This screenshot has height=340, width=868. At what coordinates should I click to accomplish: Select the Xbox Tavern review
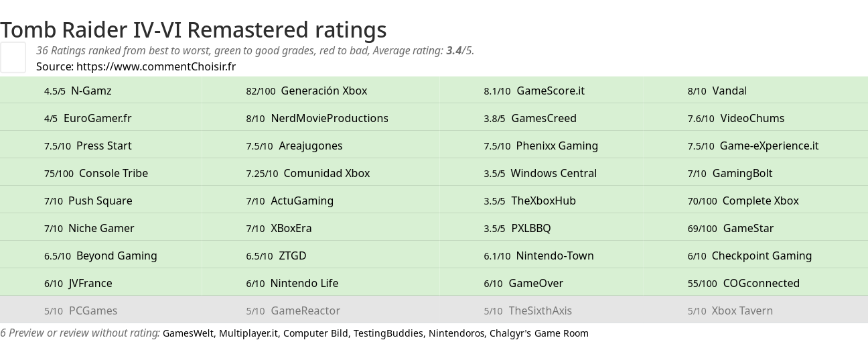click(x=741, y=310)
